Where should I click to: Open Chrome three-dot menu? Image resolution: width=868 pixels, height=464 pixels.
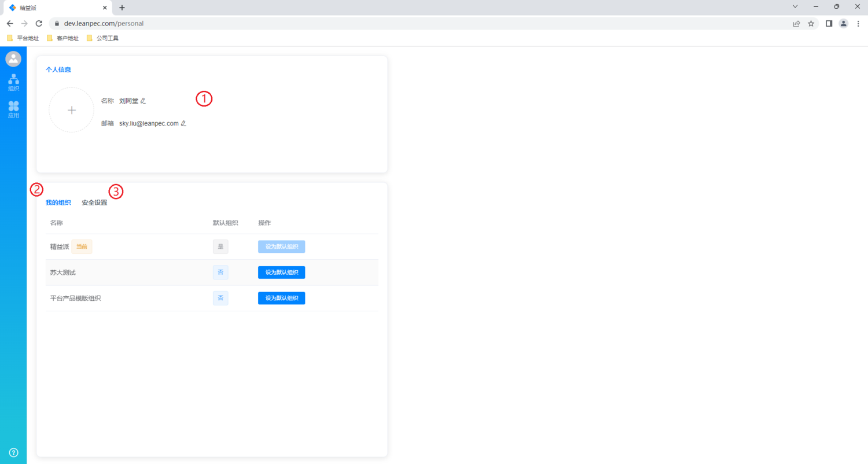[858, 24]
